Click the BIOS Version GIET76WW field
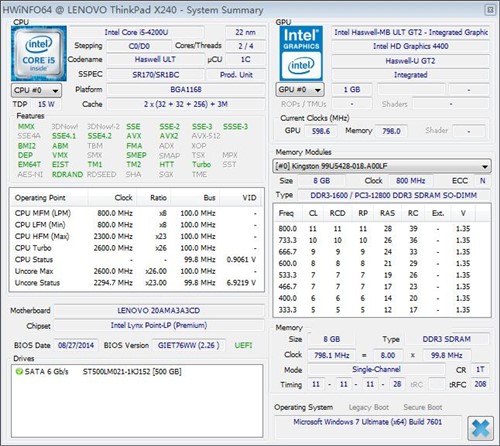This screenshot has width=500, height=446. coord(189,345)
